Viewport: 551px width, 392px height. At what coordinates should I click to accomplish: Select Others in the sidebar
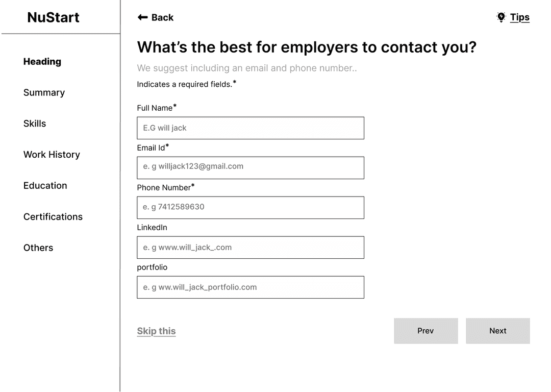pos(38,248)
